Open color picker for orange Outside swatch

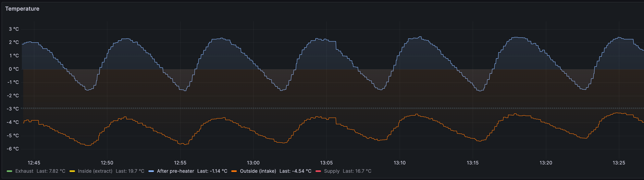click(234, 171)
